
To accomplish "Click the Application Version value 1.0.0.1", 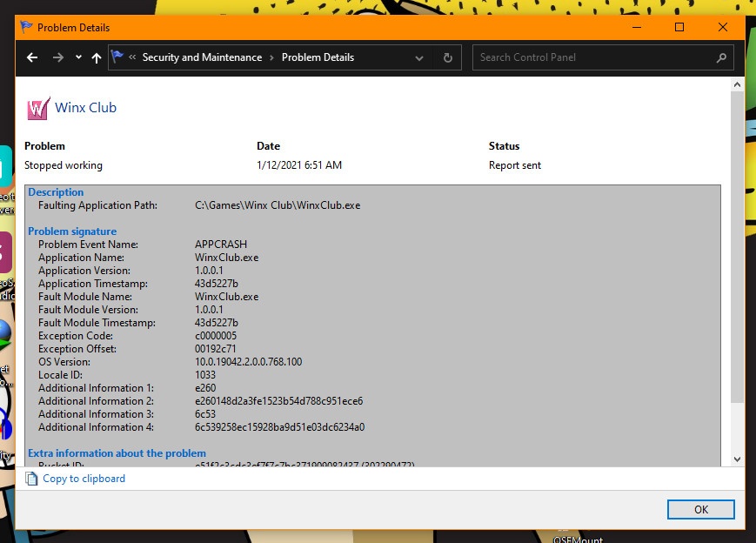I will [209, 270].
